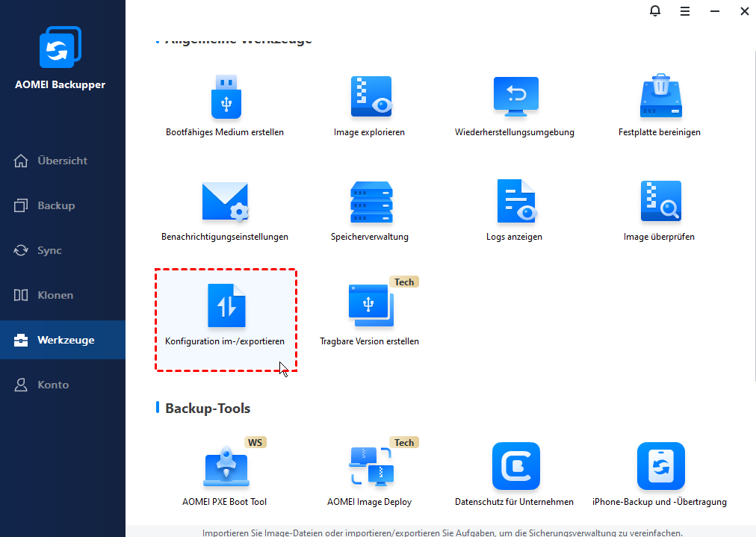Click the WS badge on PXE Boot Tool
The image size is (756, 537).
coord(255,442)
